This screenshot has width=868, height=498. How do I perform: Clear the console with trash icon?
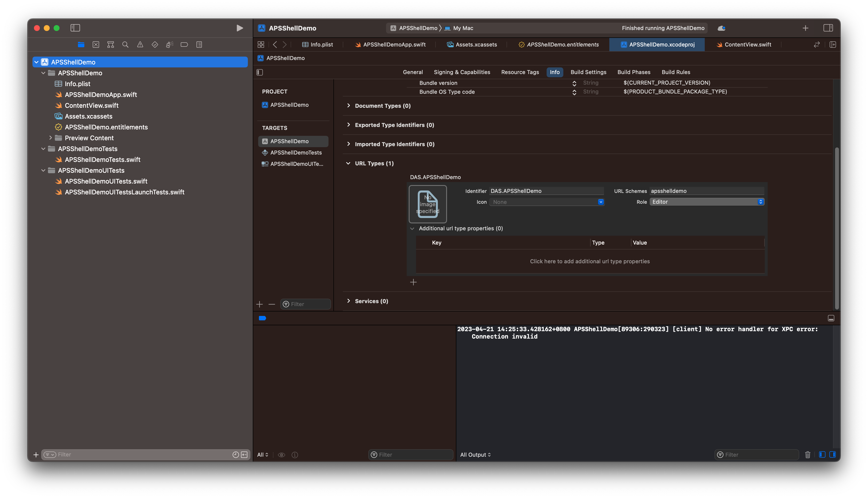(x=807, y=454)
